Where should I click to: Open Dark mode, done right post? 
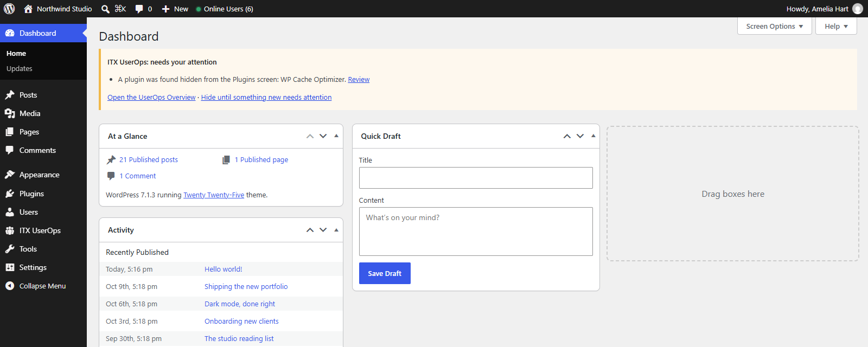(x=240, y=304)
